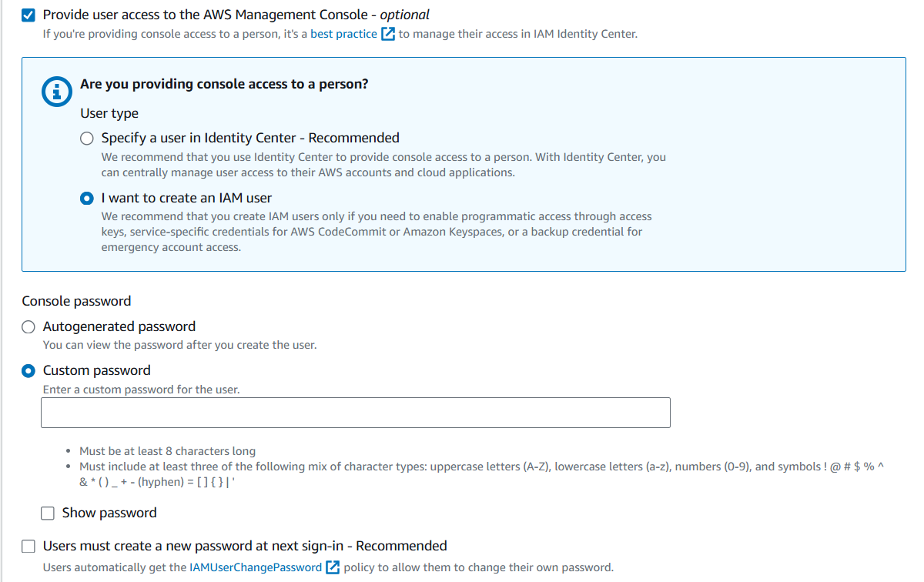
Task: Enable the Show password checkbox
Action: [48, 513]
